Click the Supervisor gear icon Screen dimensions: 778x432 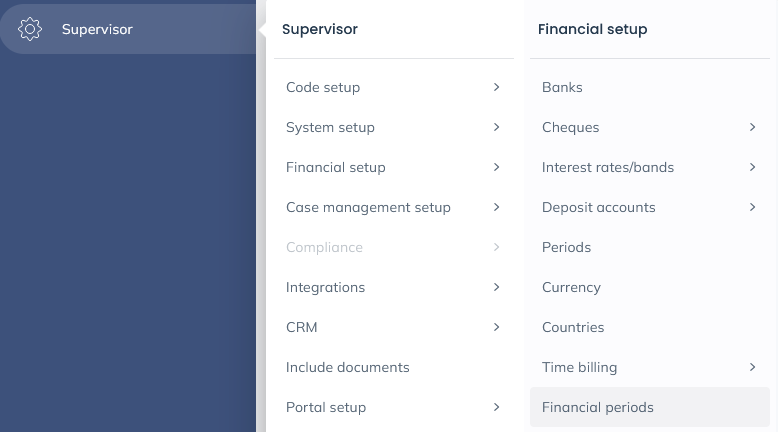pos(30,29)
